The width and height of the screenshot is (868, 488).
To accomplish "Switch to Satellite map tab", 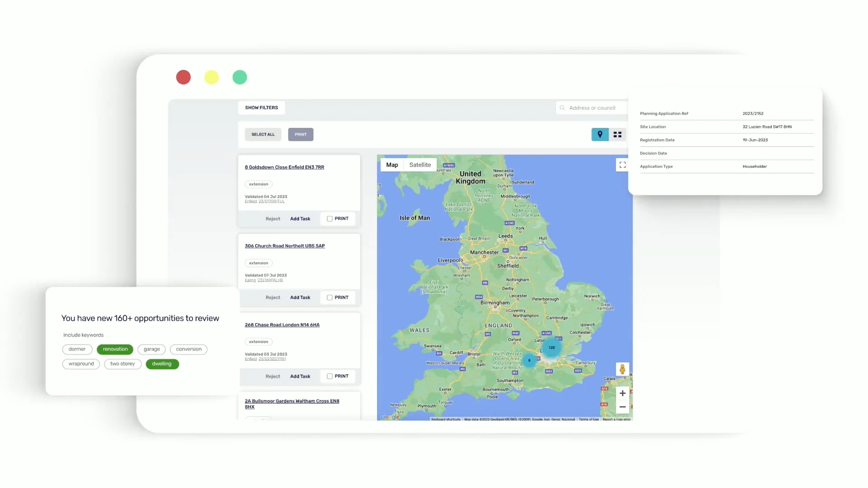I will coord(420,165).
